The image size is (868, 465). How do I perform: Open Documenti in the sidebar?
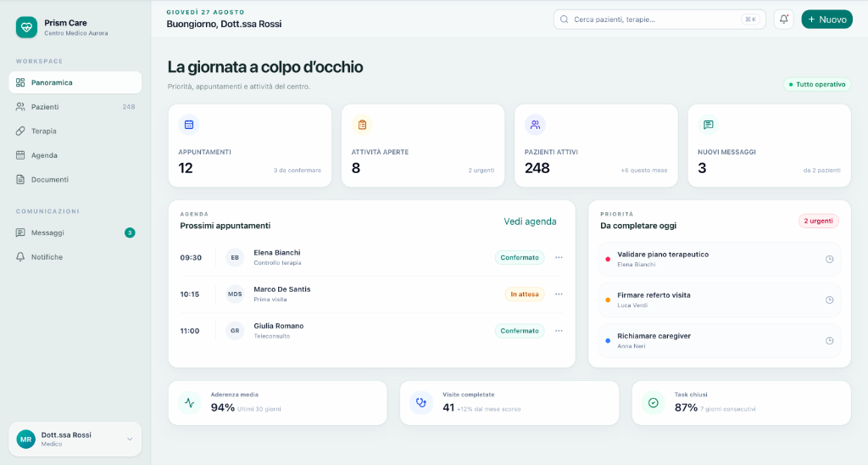point(75,180)
